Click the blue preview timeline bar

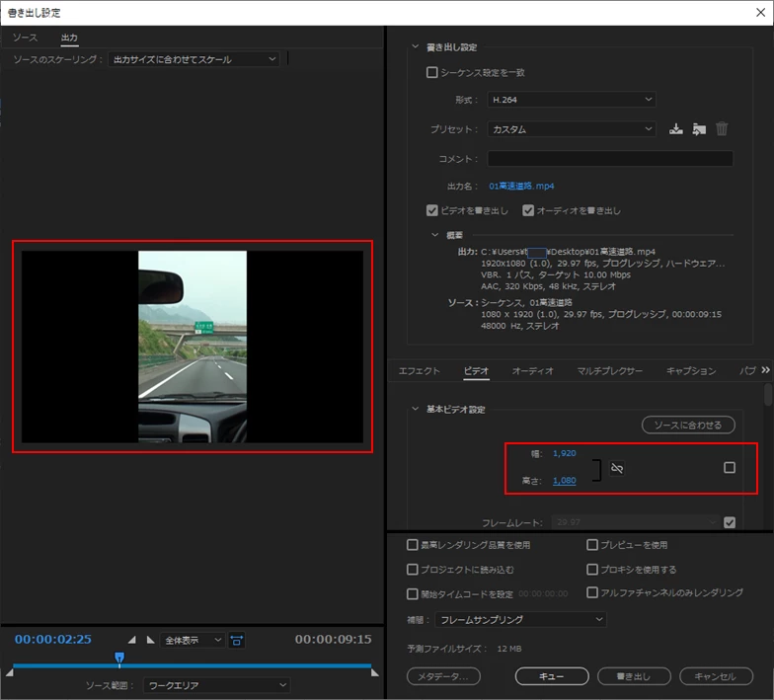192,665
